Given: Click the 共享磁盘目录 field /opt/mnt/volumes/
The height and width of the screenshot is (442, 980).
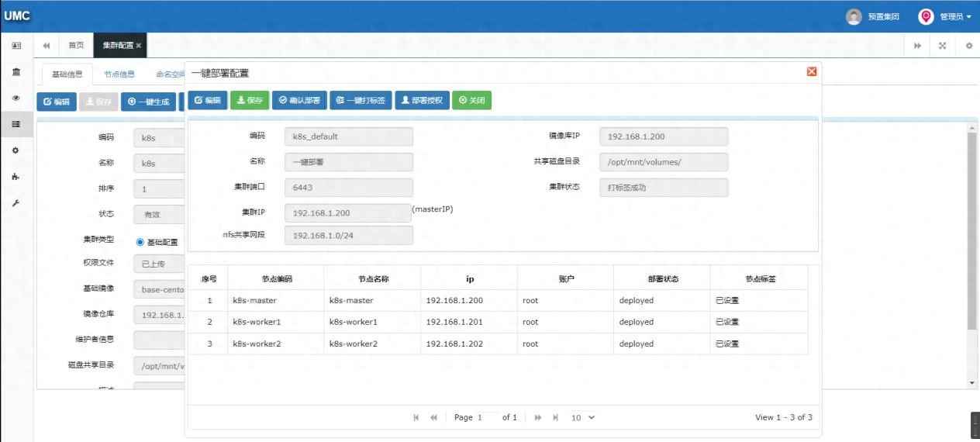Looking at the screenshot, I should (664, 162).
